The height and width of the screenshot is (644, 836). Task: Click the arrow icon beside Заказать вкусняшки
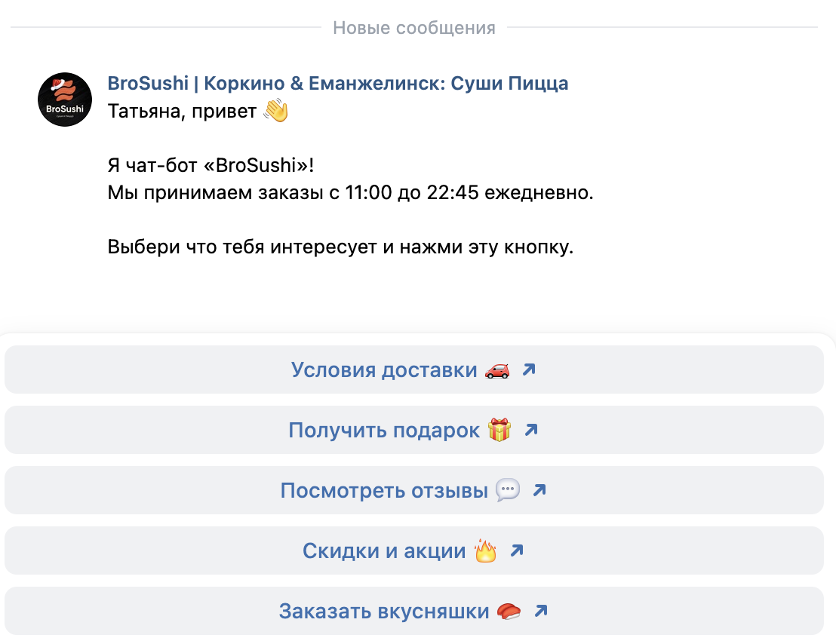[x=539, y=611]
